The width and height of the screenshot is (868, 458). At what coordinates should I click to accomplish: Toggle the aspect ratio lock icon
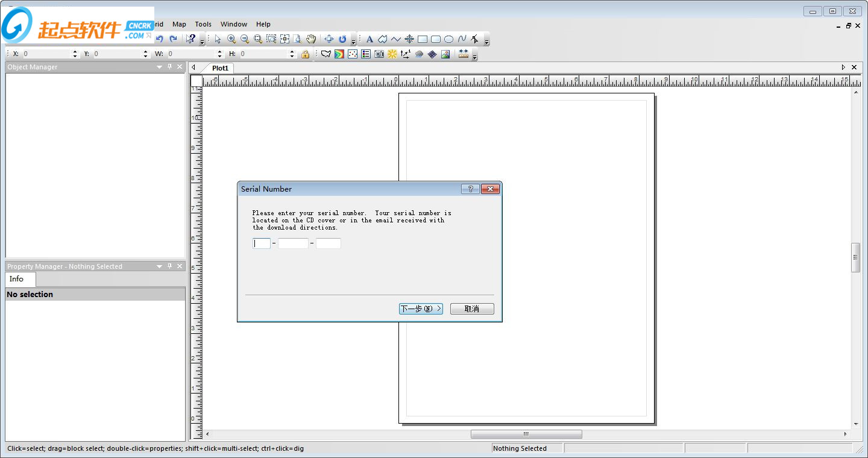tap(306, 54)
